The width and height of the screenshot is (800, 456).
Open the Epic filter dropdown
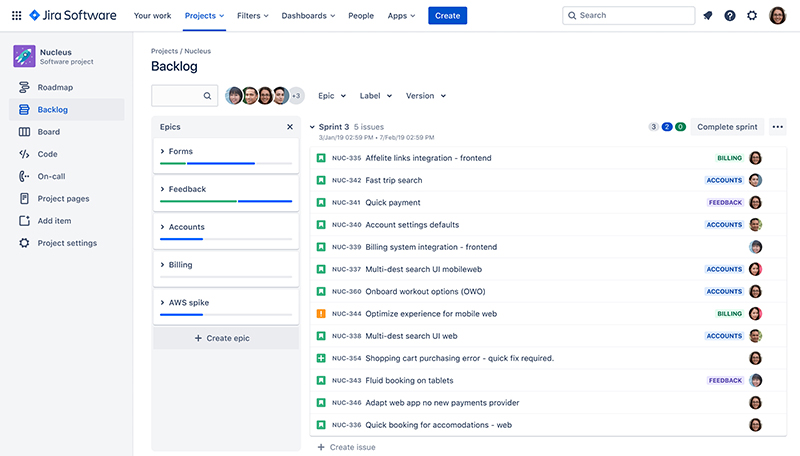click(332, 96)
